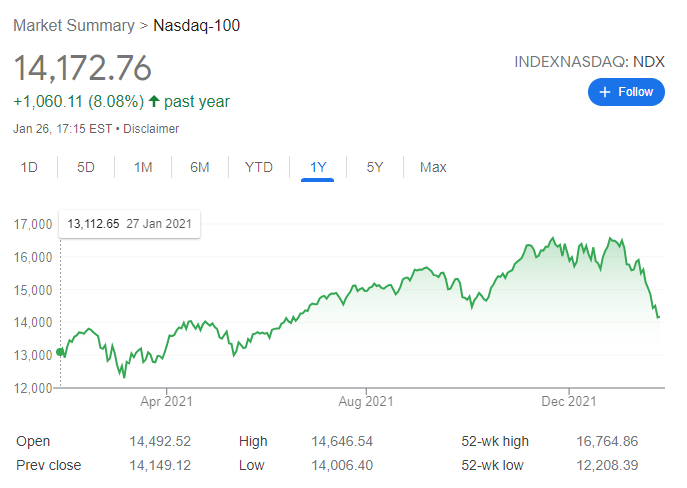Click the High value 14,646.54
687x488 pixels.
click(x=342, y=441)
